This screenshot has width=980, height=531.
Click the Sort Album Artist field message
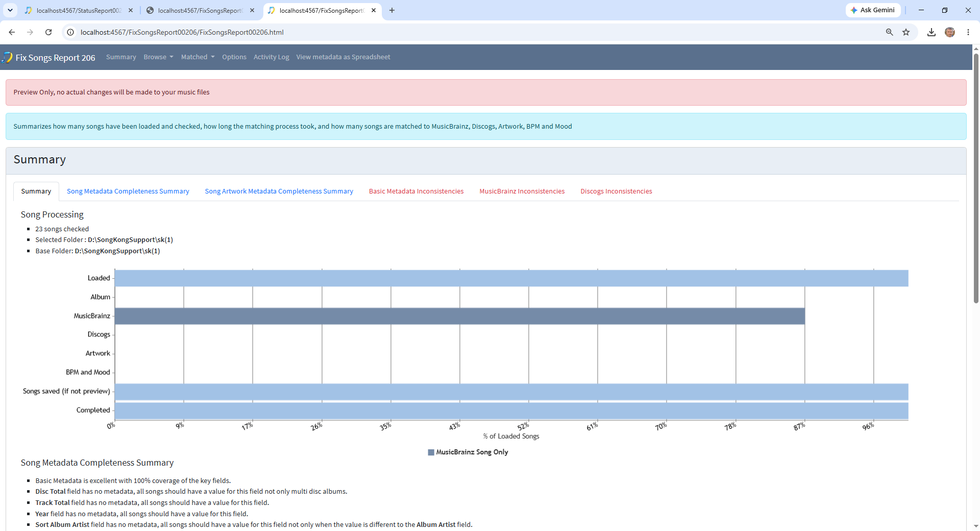(x=254, y=525)
